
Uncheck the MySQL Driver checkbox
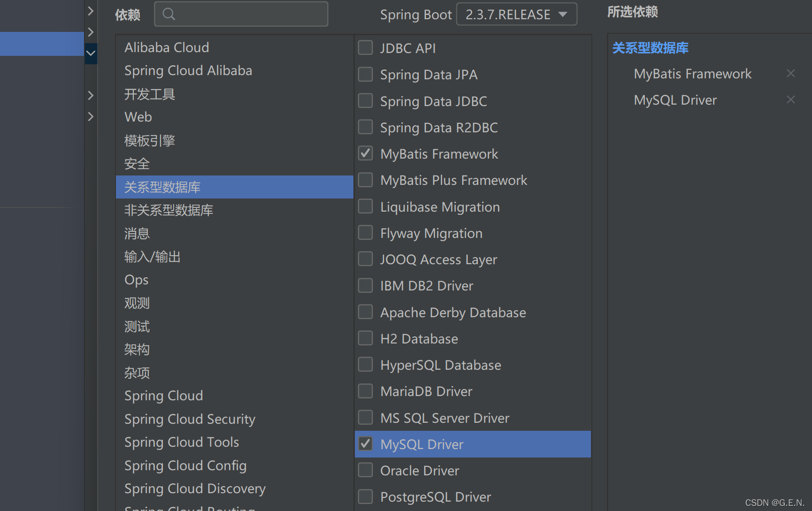coord(365,444)
